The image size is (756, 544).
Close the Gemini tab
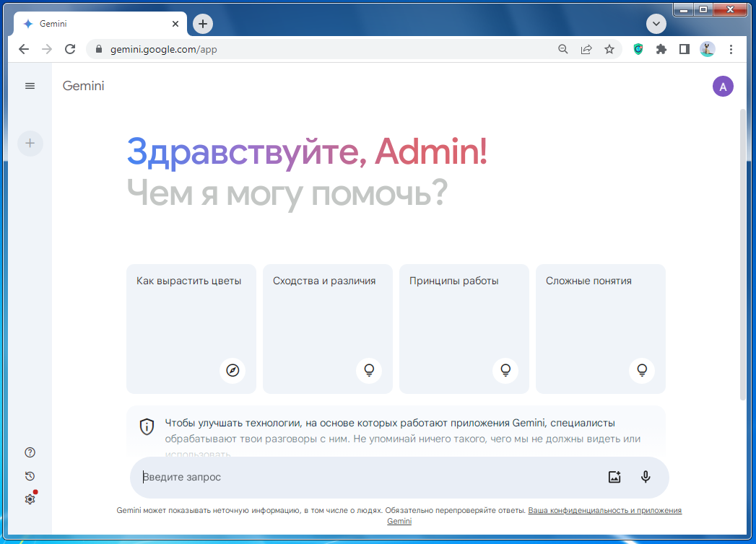click(175, 24)
